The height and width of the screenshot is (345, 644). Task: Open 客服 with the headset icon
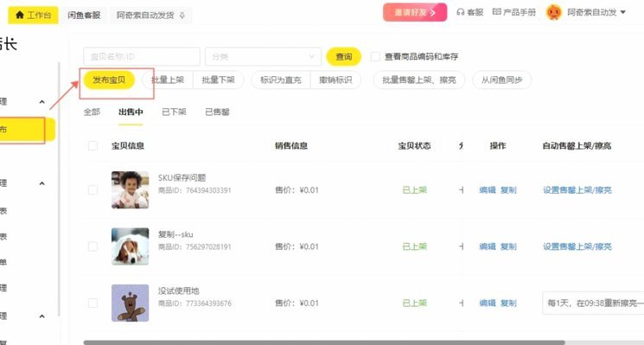[x=470, y=12]
